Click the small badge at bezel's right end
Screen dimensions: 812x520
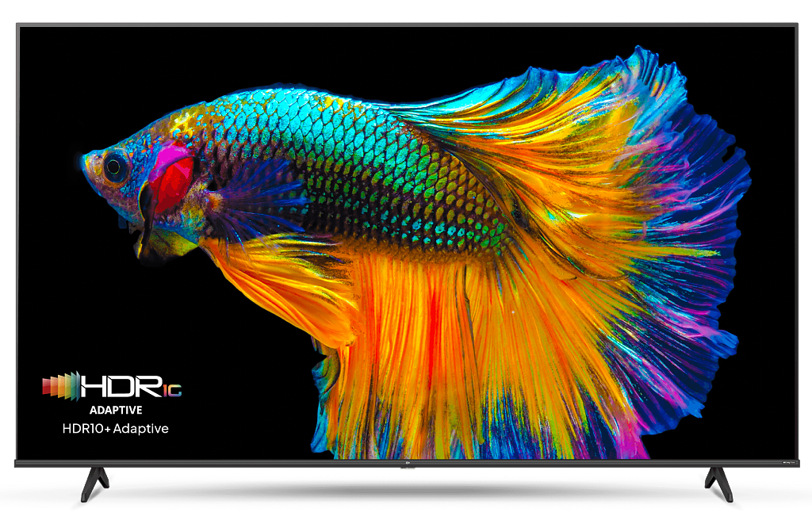click(x=789, y=463)
